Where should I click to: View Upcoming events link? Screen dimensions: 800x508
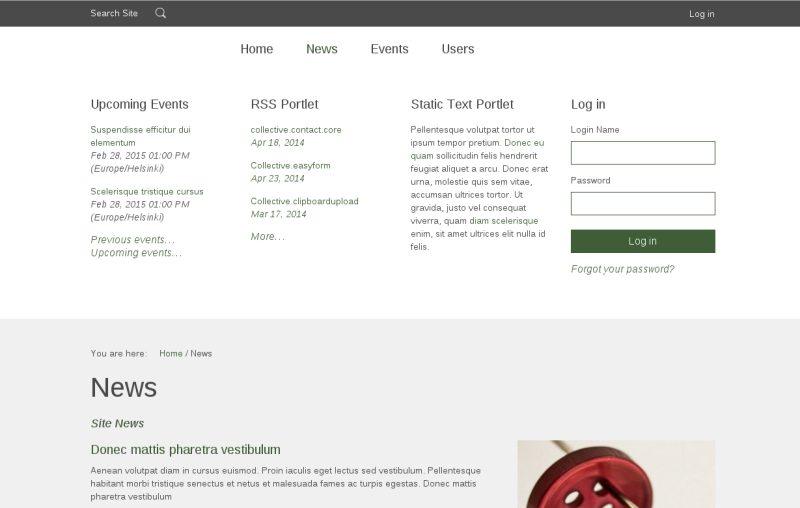click(x=136, y=253)
